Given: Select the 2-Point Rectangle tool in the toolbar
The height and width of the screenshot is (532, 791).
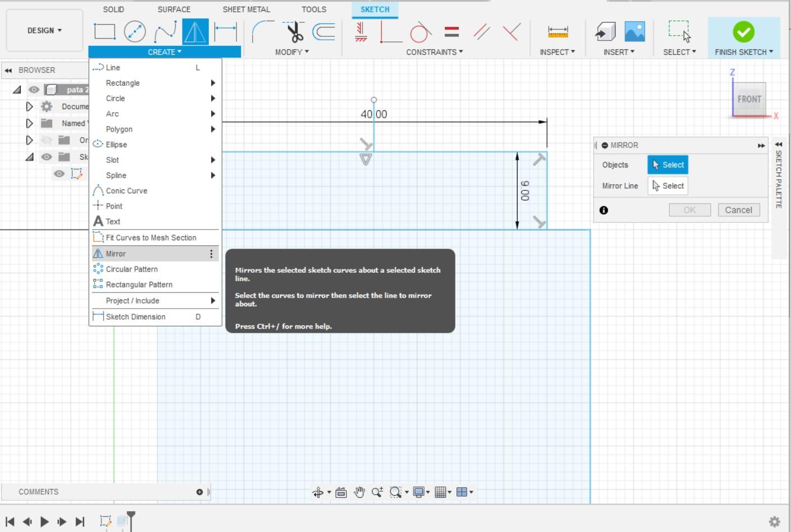Looking at the screenshot, I should click(105, 31).
